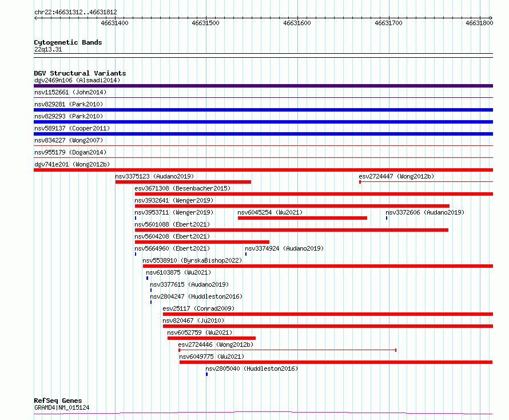509x420 pixels.
Task: Click the blue bar under nsv589137
Action: click(263, 134)
